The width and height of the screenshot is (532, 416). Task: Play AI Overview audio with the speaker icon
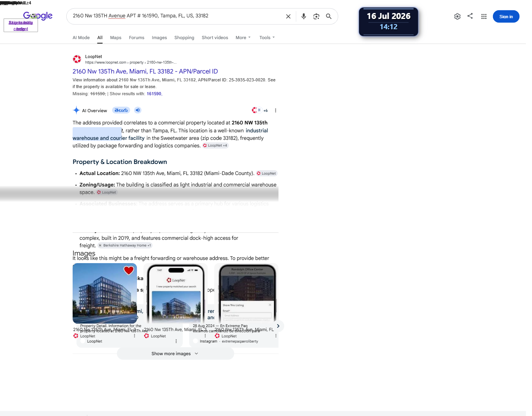[137, 110]
